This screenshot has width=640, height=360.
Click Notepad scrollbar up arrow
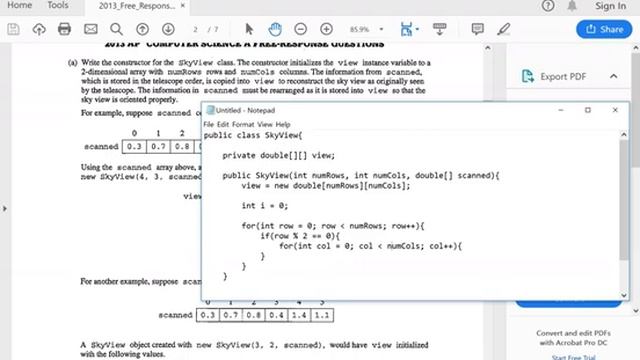click(624, 134)
